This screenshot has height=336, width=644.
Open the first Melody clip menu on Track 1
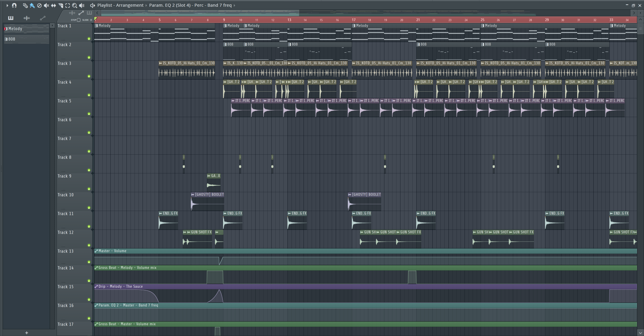point(96,25)
